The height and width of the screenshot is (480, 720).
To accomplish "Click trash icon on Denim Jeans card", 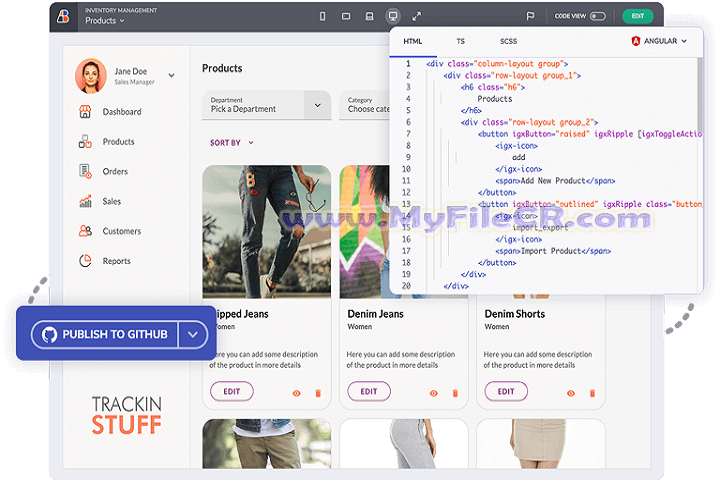I will (455, 393).
